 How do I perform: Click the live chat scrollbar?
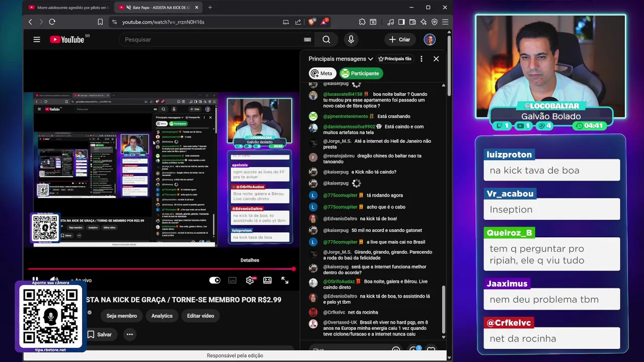point(443,312)
